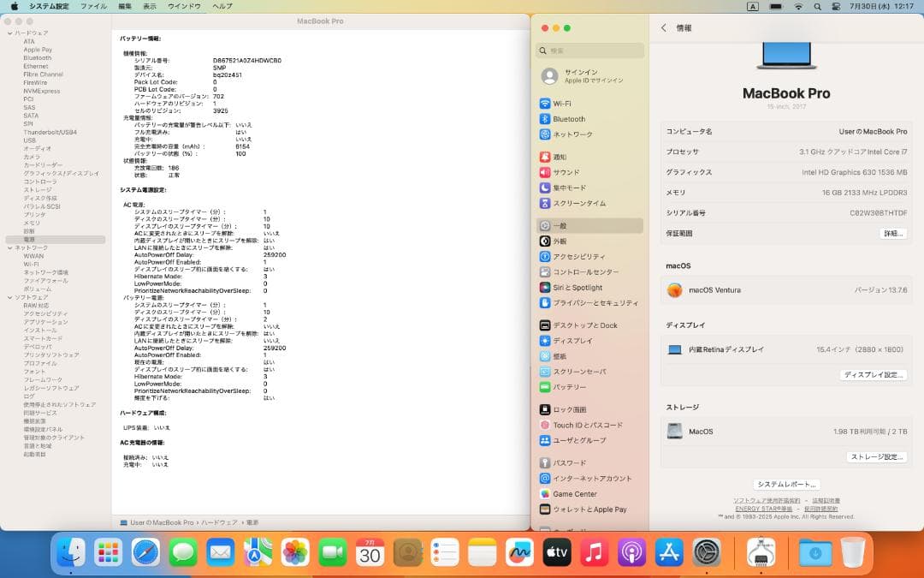Open Game Center settings
The height and width of the screenshot is (578, 924).
(572, 493)
